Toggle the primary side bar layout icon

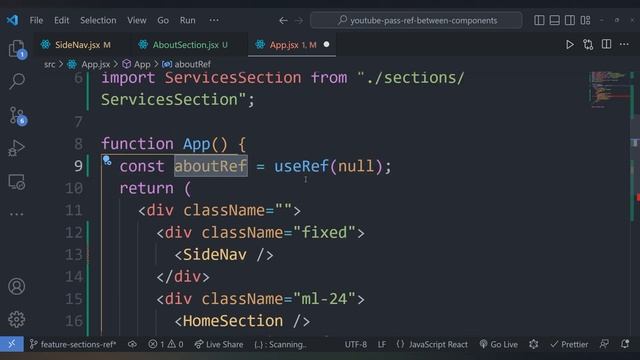point(539,20)
